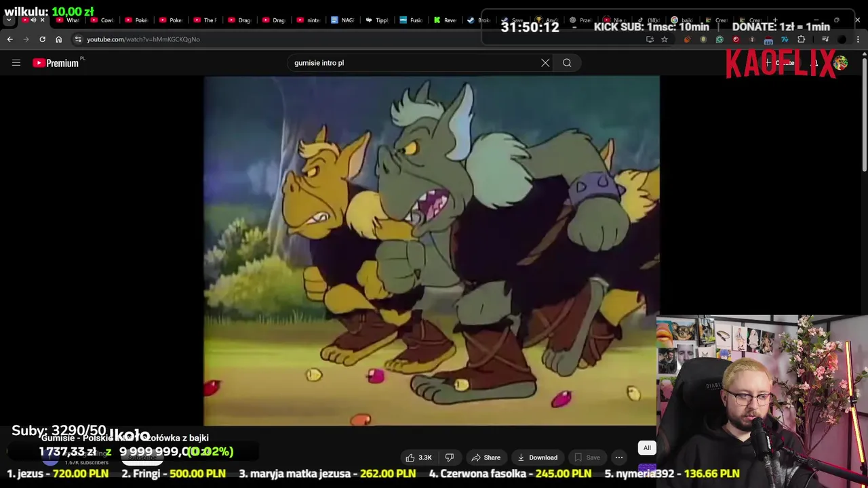Switch to the 'Cowb' YouTube tab

(102, 20)
